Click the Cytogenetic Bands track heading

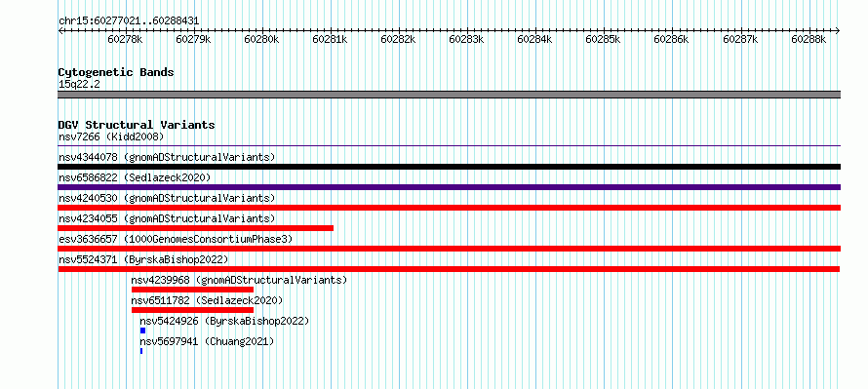pos(116,72)
